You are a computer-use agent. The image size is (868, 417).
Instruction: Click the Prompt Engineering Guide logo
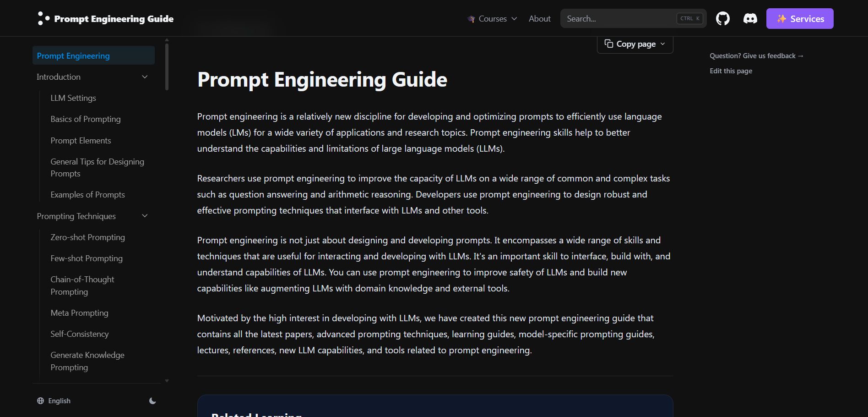tap(43, 18)
